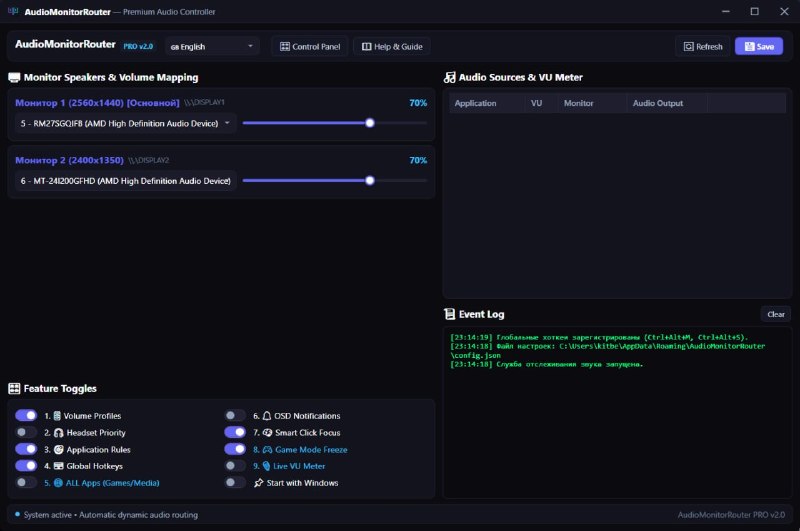
Task: Click the Monitor 1 volume slider handle
Action: (x=370, y=123)
